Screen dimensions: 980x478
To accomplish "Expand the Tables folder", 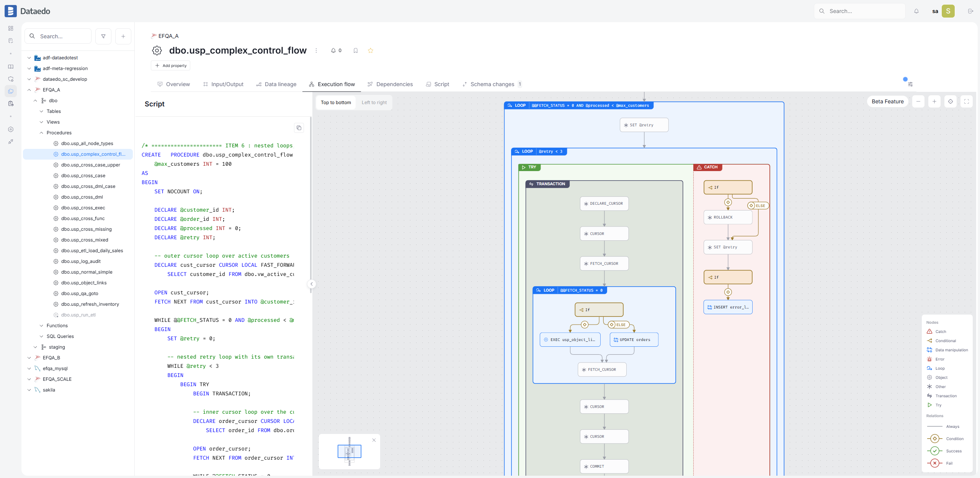I will [x=41, y=111].
